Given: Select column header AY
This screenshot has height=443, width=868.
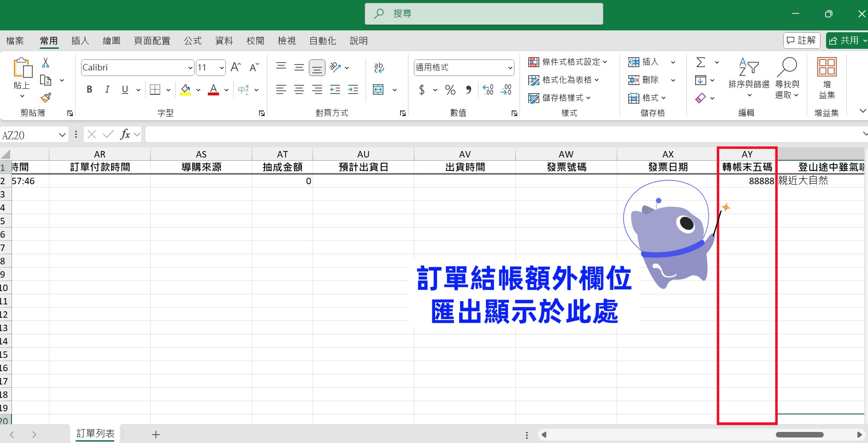Looking at the screenshot, I should click(x=747, y=154).
